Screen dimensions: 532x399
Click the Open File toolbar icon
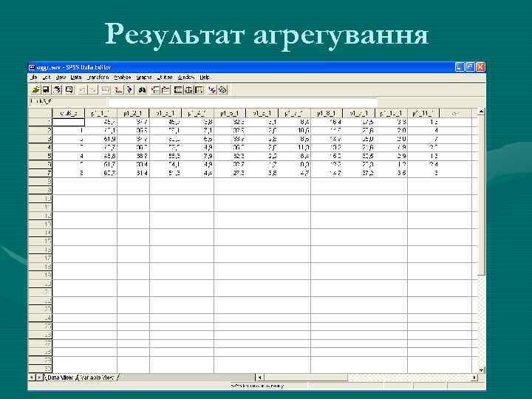35,90
